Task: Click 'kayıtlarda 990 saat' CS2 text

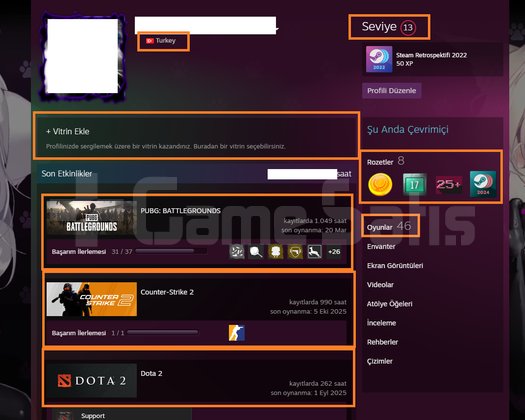Action: pyautogui.click(x=318, y=302)
